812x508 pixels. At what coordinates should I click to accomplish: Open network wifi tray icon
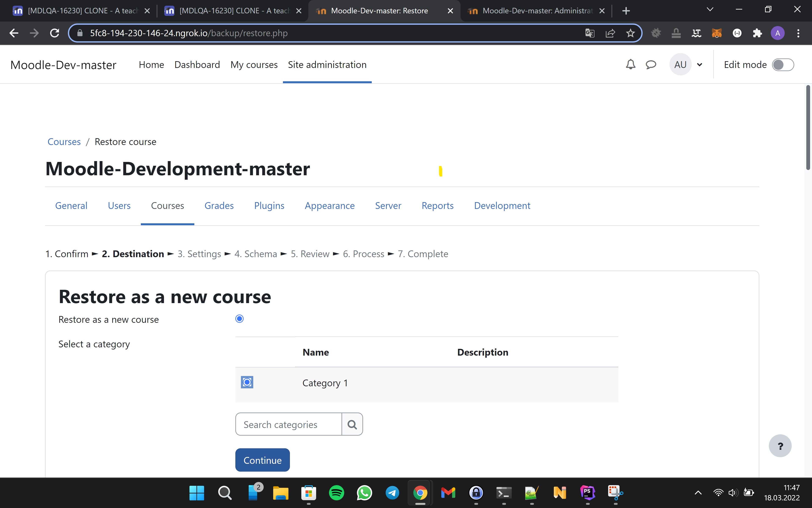[x=718, y=493]
